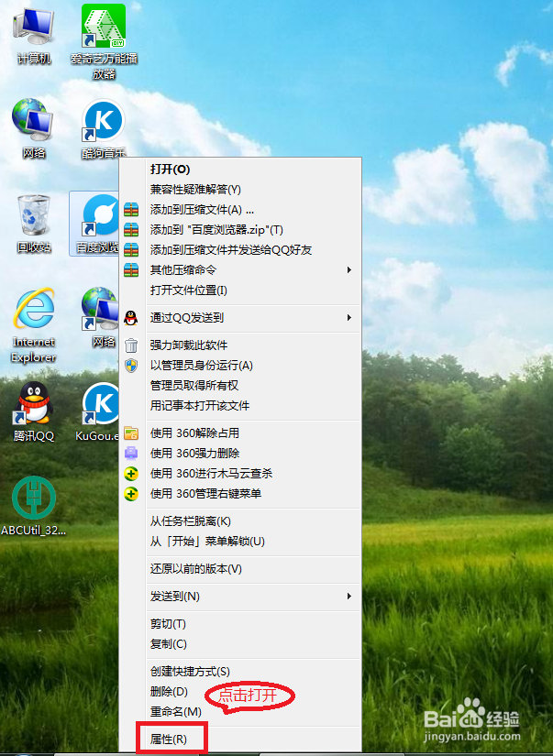Open the 其他压缩命令 menu item
553x756 pixels.
(x=240, y=270)
